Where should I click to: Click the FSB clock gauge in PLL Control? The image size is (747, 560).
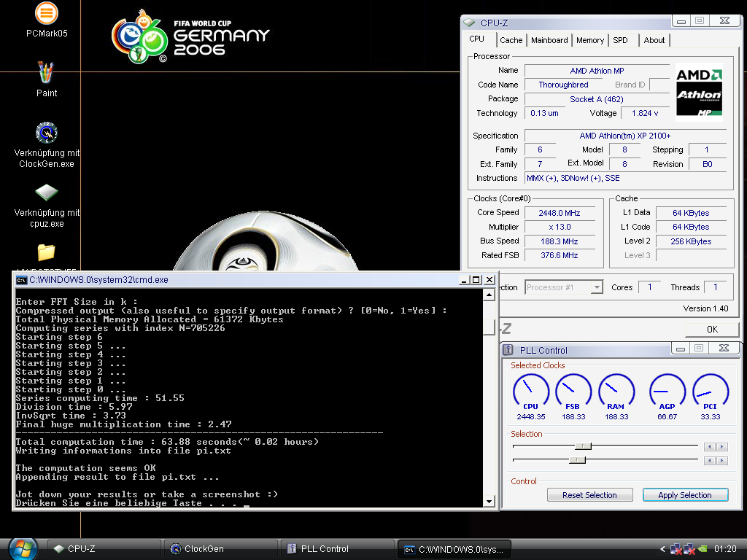(573, 392)
